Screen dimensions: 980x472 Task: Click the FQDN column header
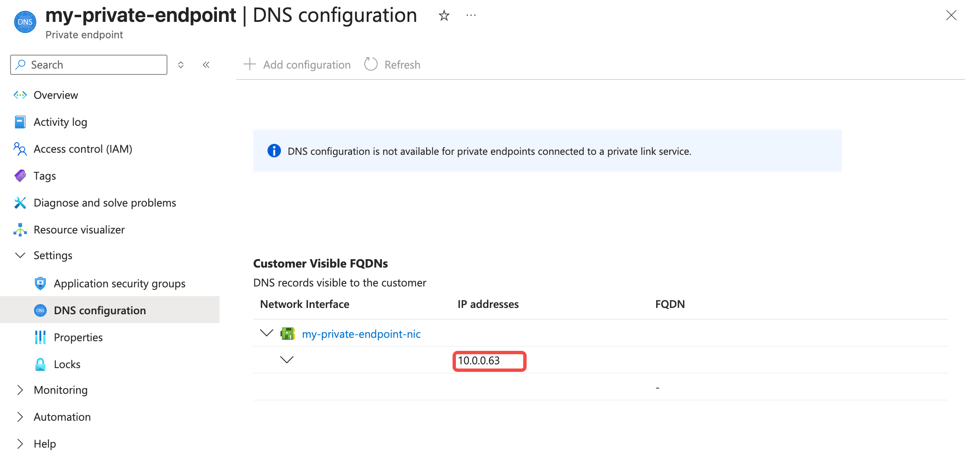[x=670, y=304]
